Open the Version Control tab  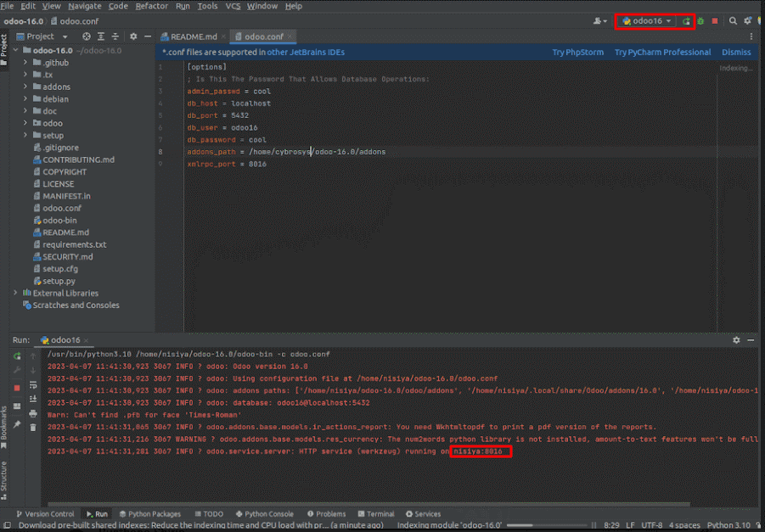pos(45,514)
